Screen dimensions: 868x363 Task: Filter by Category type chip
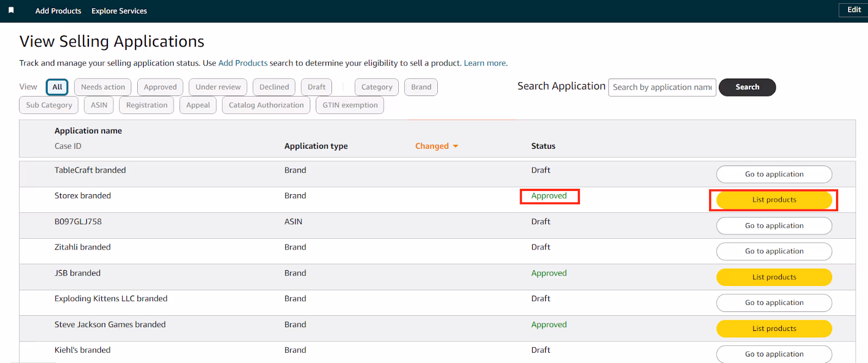(x=376, y=87)
